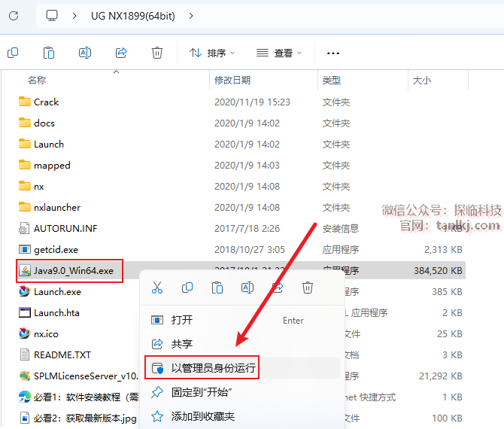Image resolution: width=504 pixels, height=429 pixels.
Task: Expand the chevron after UG NX1899(64bit)
Action: pos(191,16)
